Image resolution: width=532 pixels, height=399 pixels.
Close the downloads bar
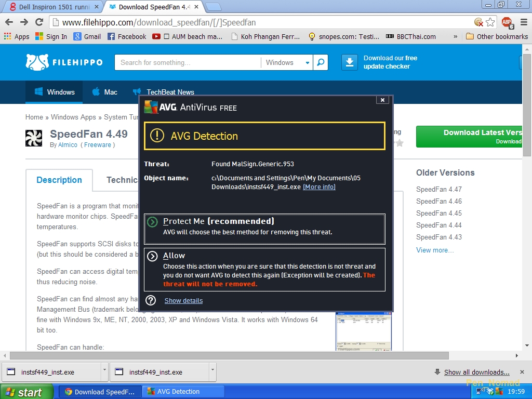522,372
